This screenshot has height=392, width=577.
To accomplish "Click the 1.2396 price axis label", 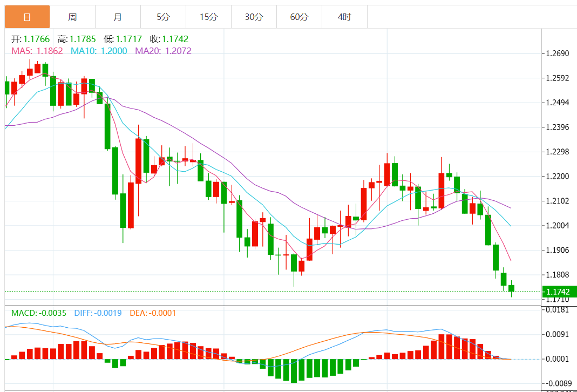I will point(558,127).
